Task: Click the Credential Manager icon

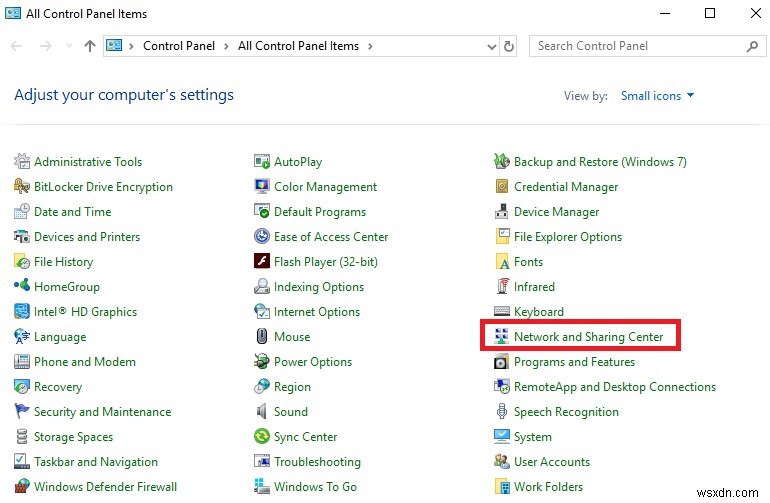Action: 502,187
